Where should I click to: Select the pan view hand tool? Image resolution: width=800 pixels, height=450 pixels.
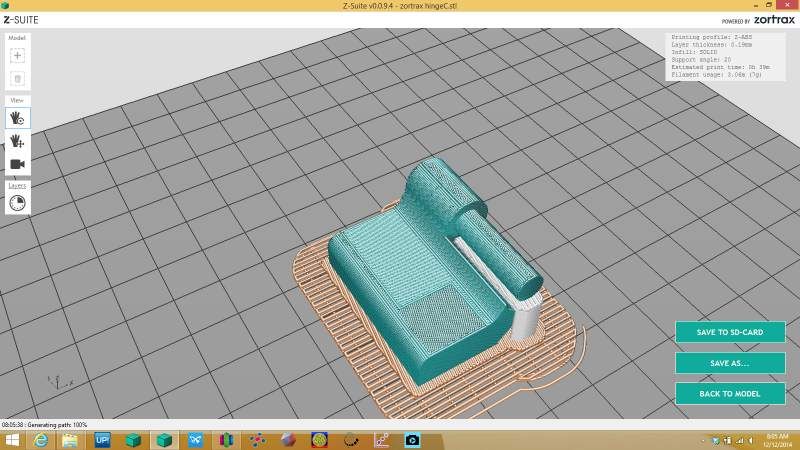[x=17, y=141]
